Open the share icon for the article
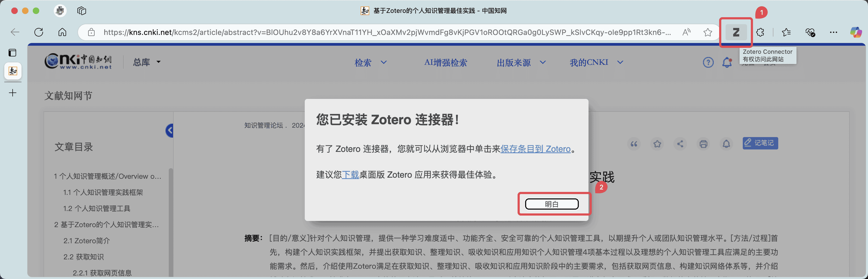This screenshot has height=279, width=868. tap(680, 144)
